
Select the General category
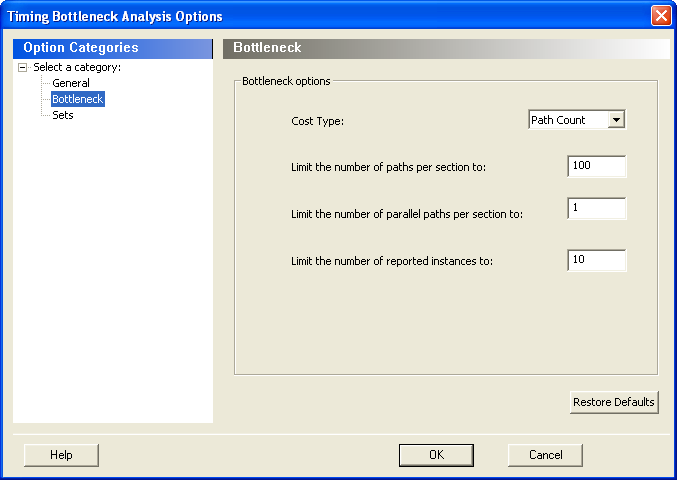71,83
